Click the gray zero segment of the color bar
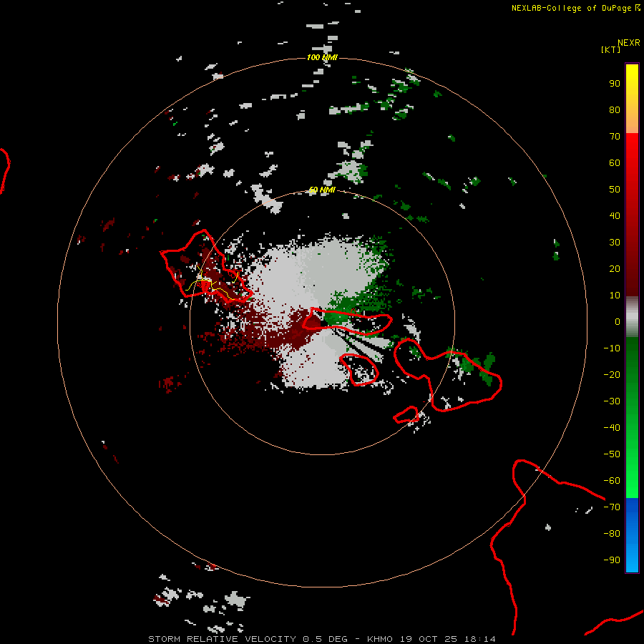The height and width of the screenshot is (644, 644). (632, 317)
